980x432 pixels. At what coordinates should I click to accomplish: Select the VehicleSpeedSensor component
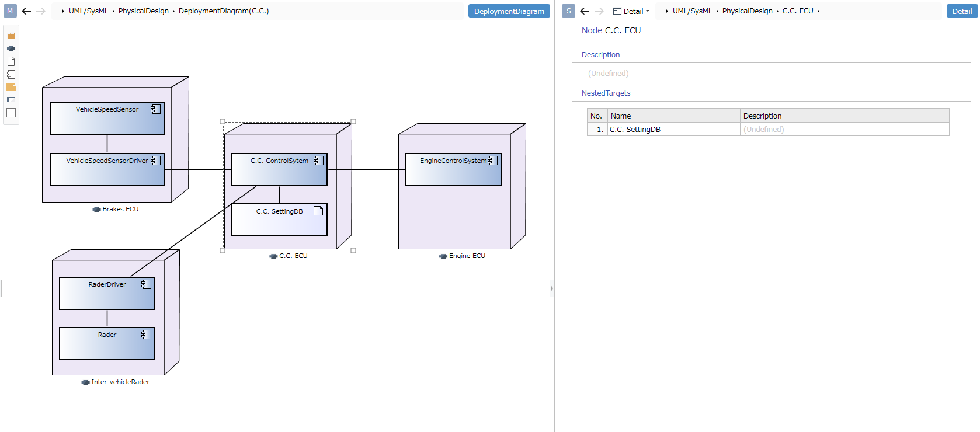tap(107, 119)
